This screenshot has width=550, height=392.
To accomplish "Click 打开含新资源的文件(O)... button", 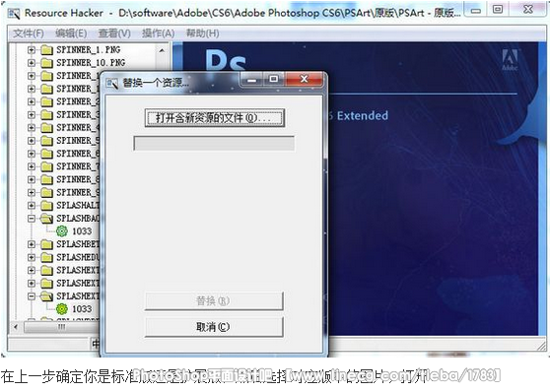I will coord(214,118).
